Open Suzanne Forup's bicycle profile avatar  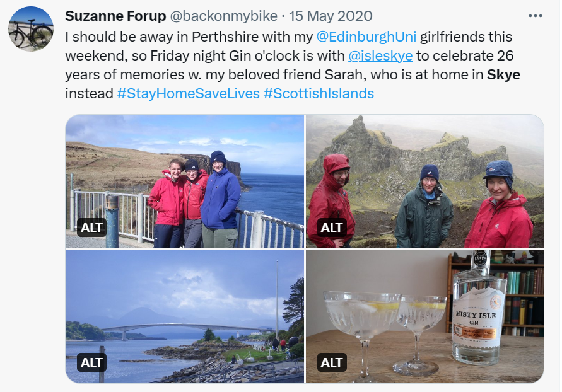coord(31,28)
